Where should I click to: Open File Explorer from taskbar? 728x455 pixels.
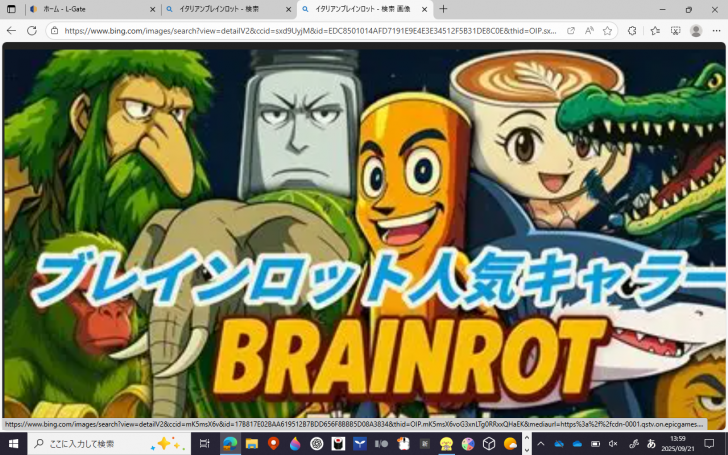click(252, 443)
